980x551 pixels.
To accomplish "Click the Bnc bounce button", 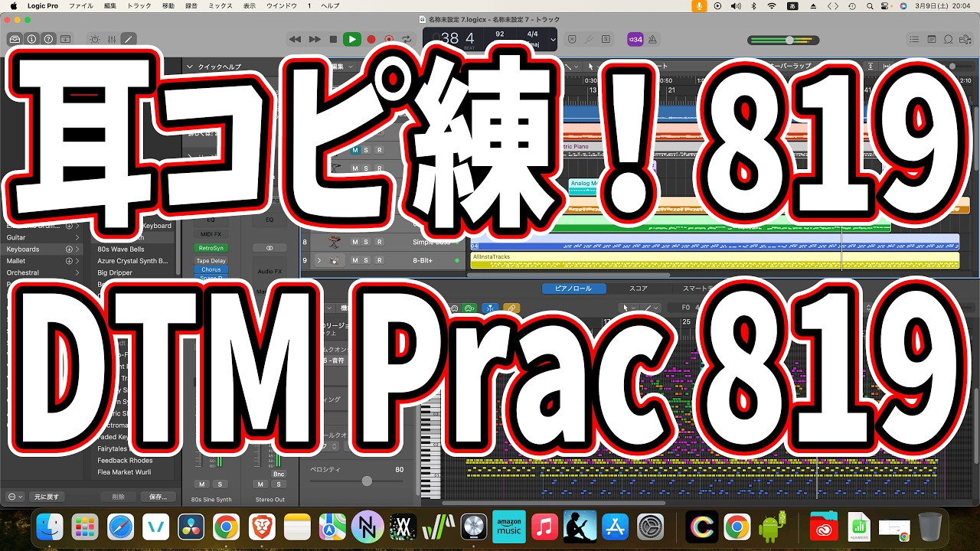I will [x=279, y=474].
